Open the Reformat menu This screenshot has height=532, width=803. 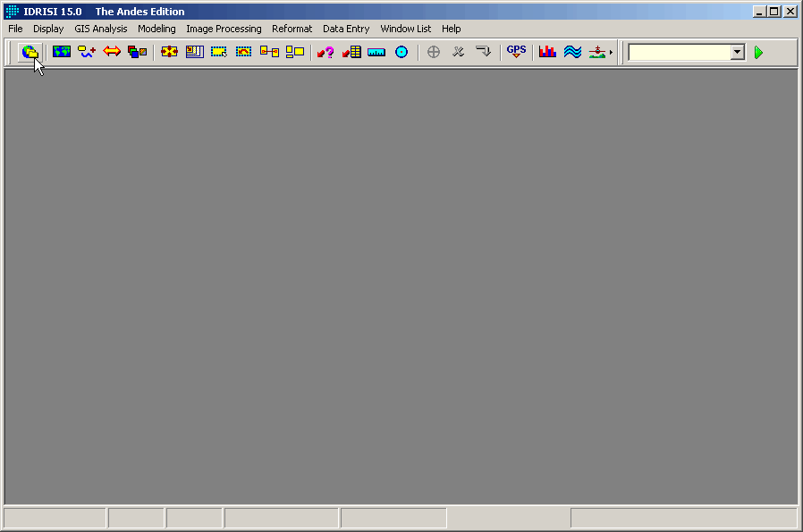pos(292,29)
